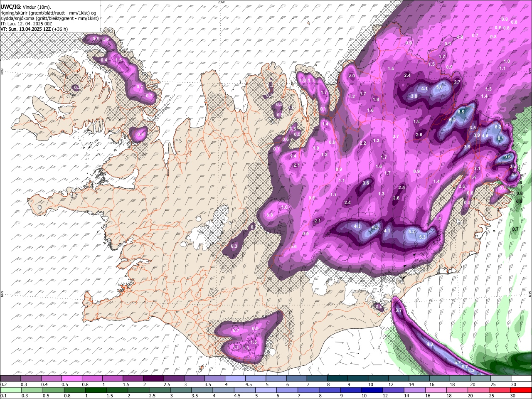Image resolution: width=532 pixels, height=399 pixels.
Task: Click the "20W" longitude label
Action: click(221, 2)
